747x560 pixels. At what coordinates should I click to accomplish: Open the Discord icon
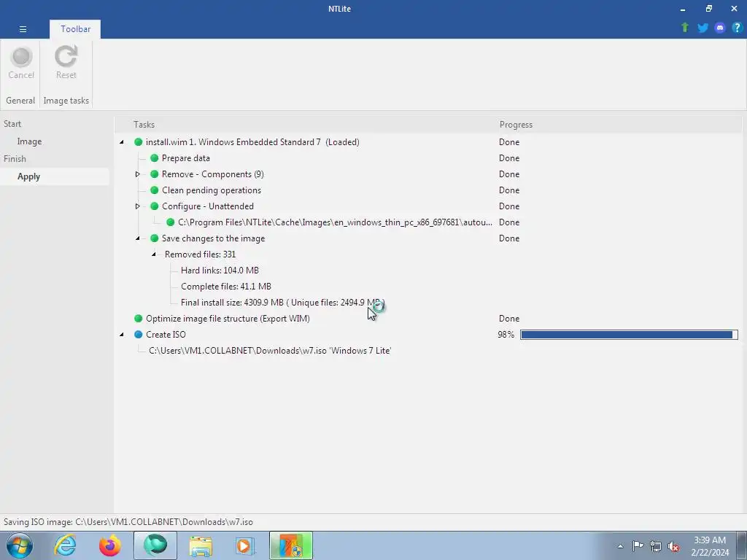click(x=720, y=28)
